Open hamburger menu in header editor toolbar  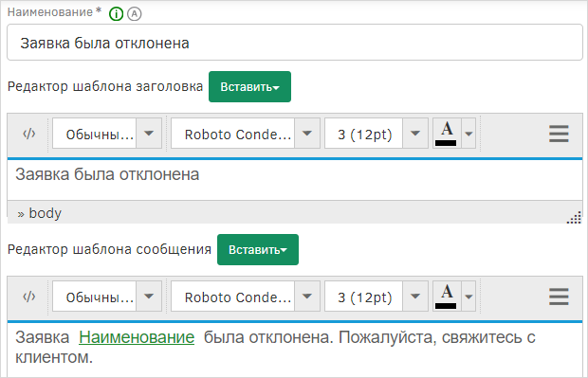coord(559,134)
